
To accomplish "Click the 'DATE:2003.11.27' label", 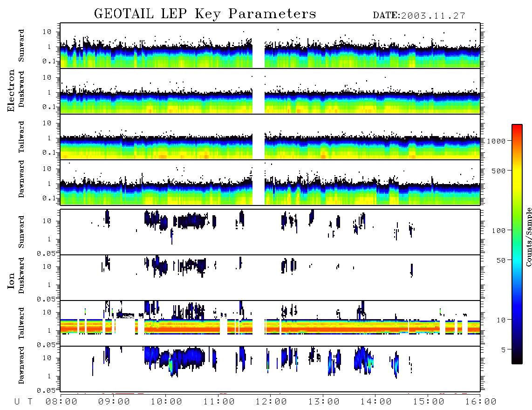I will pyautogui.click(x=419, y=15).
